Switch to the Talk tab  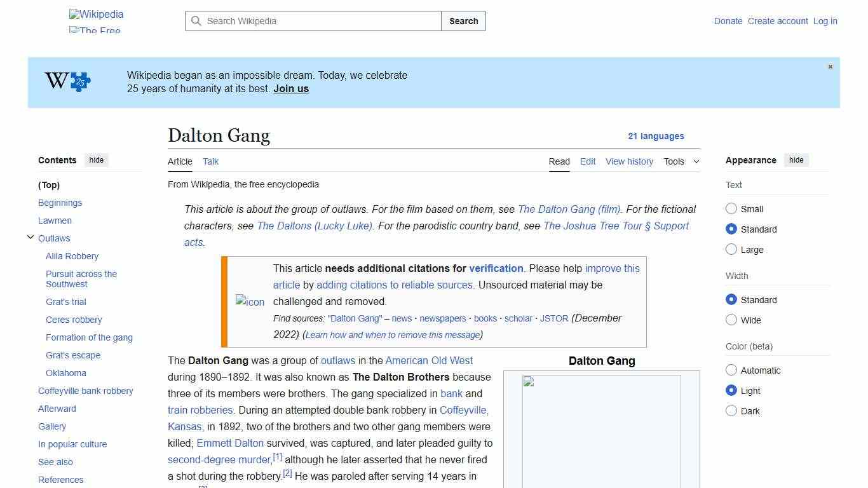click(x=210, y=161)
